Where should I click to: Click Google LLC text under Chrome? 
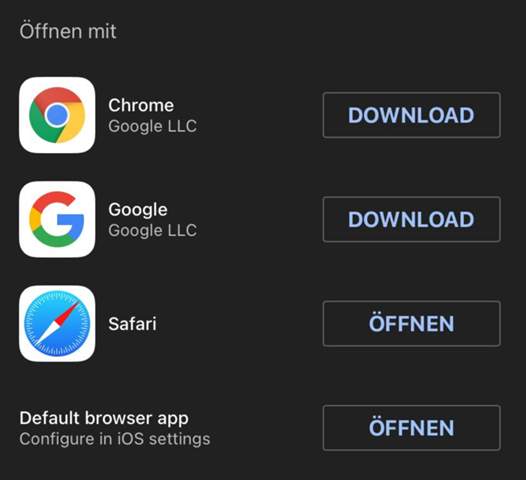[153, 126]
